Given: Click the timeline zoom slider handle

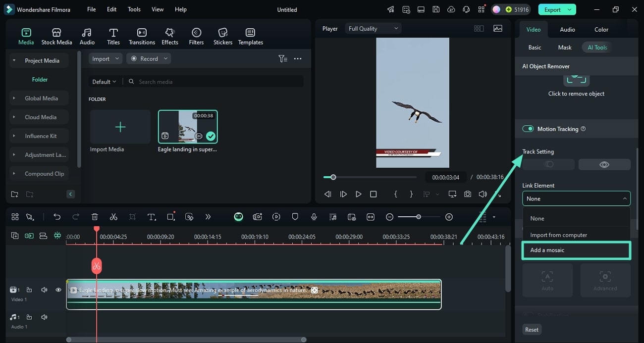Looking at the screenshot, I should tap(419, 217).
